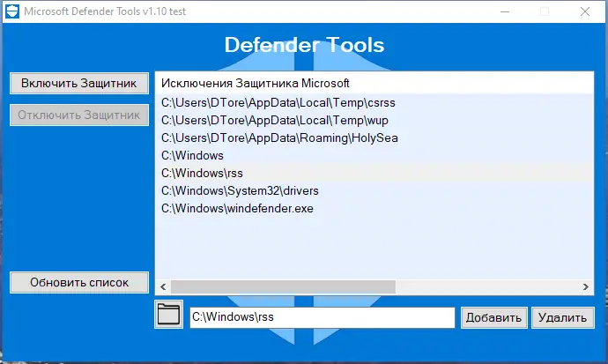This screenshot has width=608, height=364.
Task: Click Удалить to remove the exclusion
Action: [563, 318]
